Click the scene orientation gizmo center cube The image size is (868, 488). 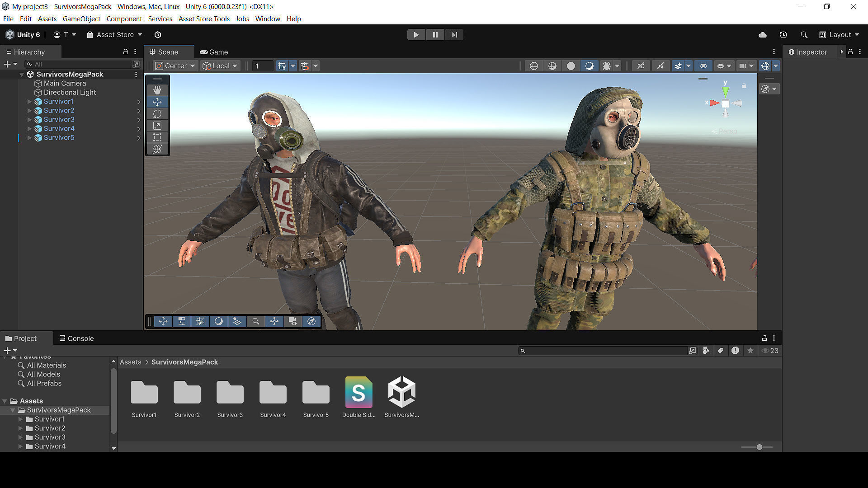point(725,104)
